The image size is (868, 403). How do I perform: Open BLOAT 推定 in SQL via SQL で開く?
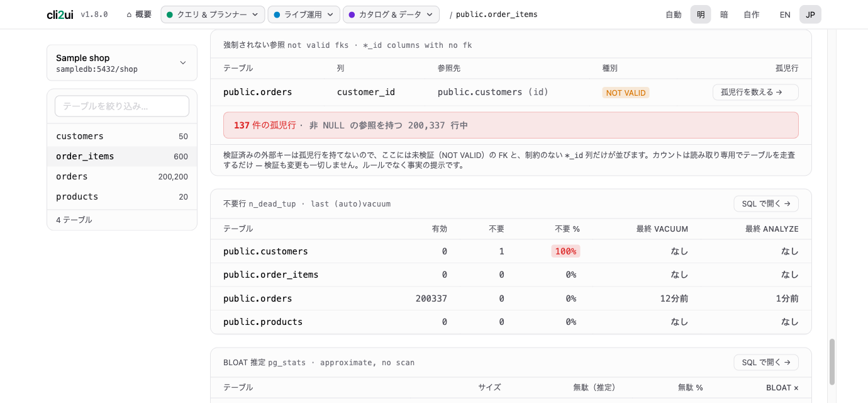[x=766, y=362]
